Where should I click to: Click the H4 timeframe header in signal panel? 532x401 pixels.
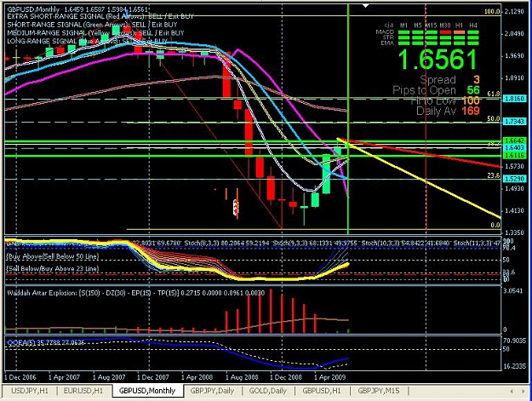point(473,25)
